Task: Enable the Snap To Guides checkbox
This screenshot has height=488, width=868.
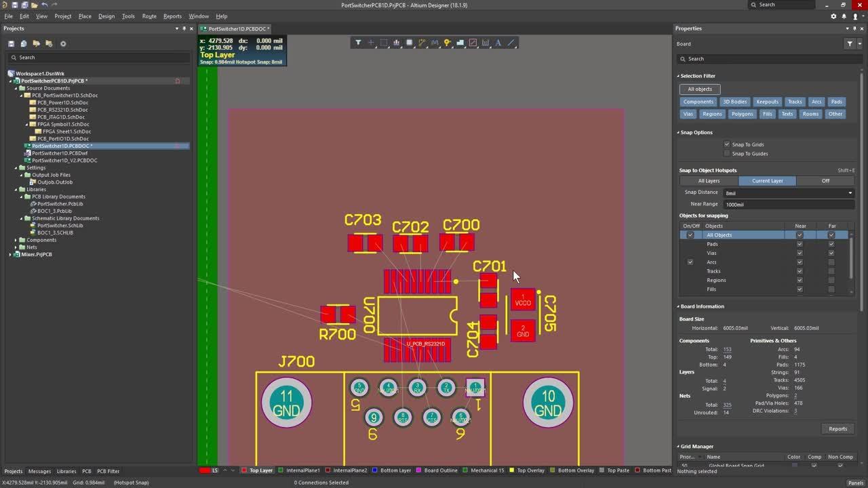Action: tap(727, 154)
